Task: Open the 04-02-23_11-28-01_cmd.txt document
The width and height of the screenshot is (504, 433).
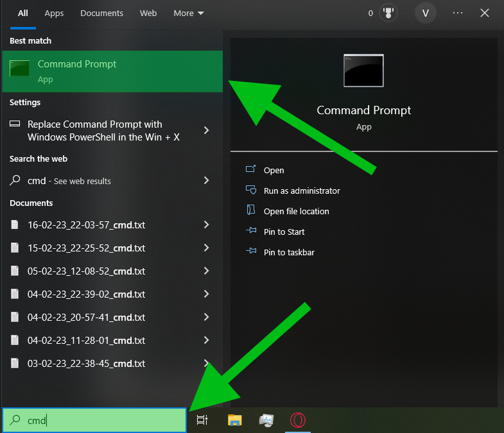Action: point(86,340)
